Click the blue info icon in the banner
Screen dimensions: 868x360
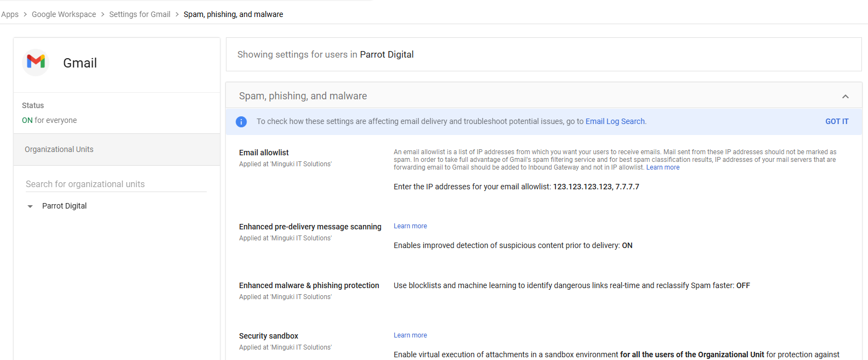pos(241,122)
